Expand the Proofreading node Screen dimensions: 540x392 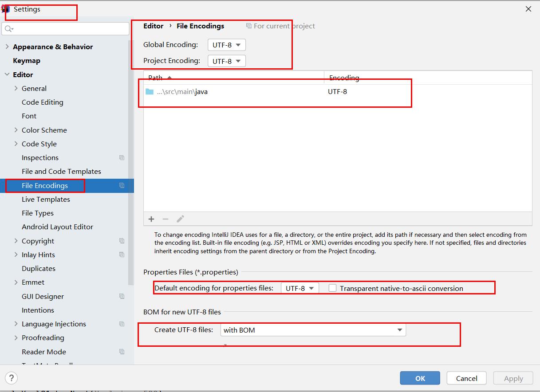tap(16, 337)
